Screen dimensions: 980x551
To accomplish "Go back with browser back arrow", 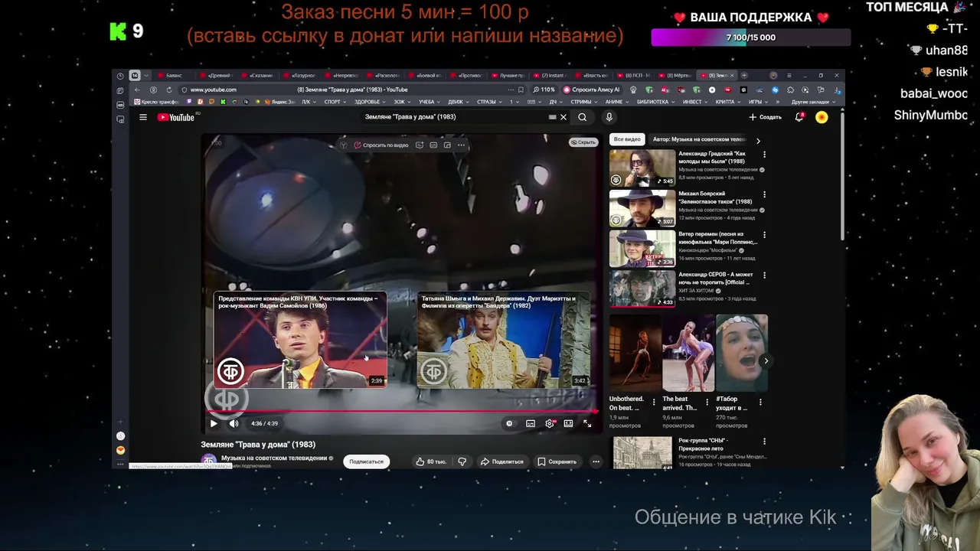I will [x=137, y=90].
